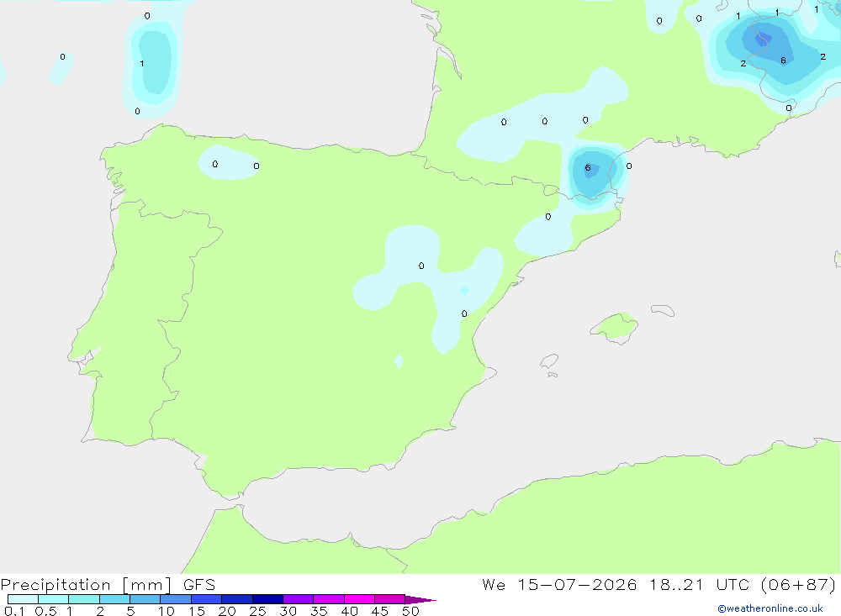Click the 1–2 mm legend color box

coord(84,599)
